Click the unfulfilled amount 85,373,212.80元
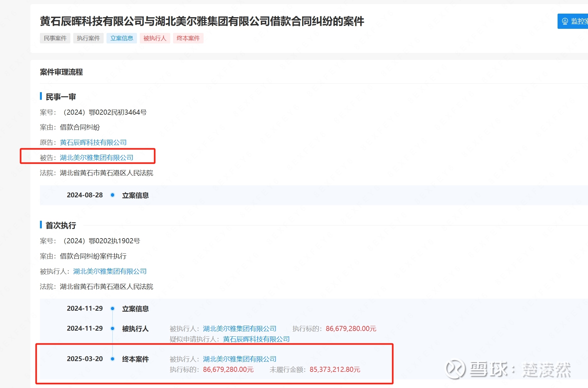 (x=335, y=370)
